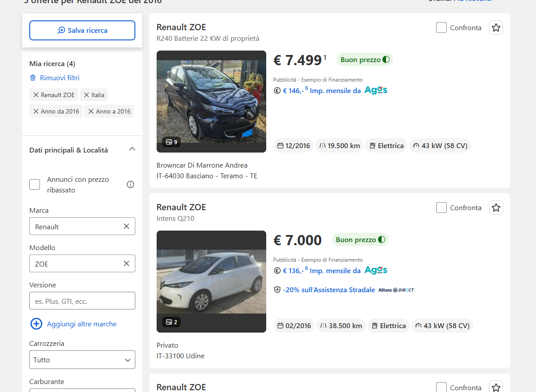Screen dimensions: 536x392
Task: Enable Annunci con prezzo ribassato checkbox
Action: tap(35, 184)
